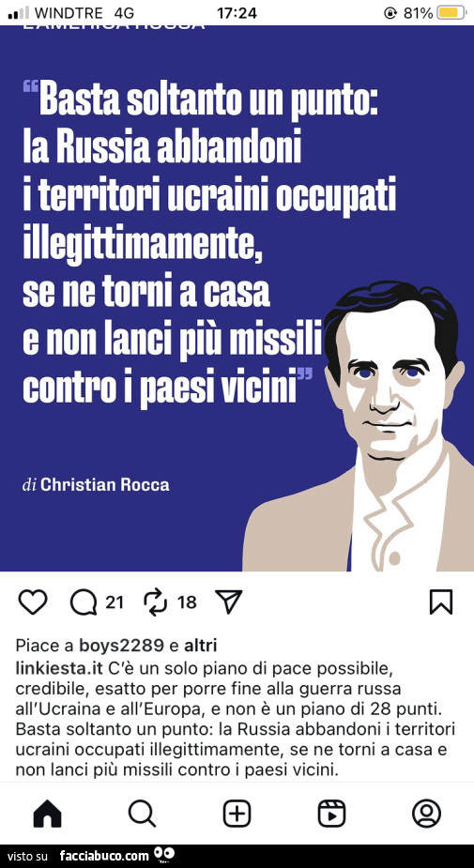View other likers via "altri"

(x=201, y=646)
